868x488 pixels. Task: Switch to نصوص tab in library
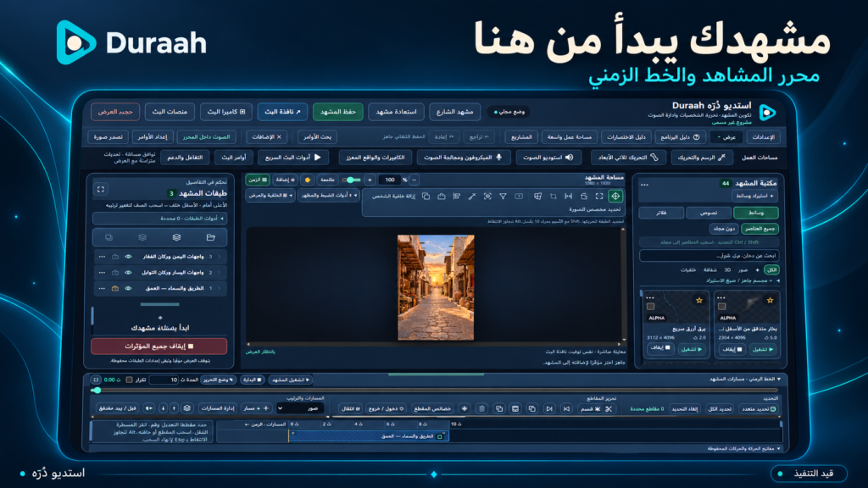coord(709,213)
